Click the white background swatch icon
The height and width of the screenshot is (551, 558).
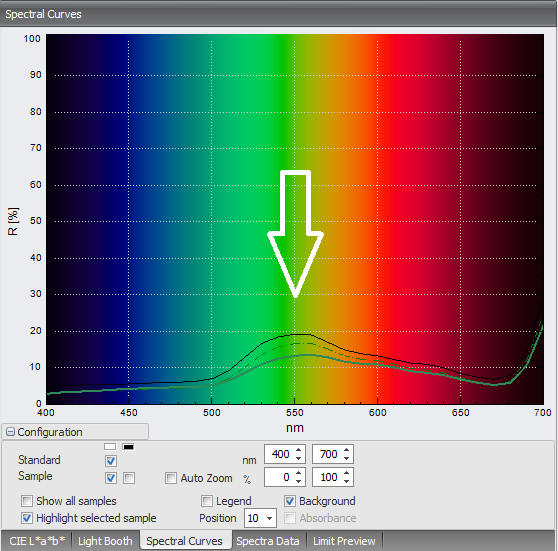coord(110,446)
